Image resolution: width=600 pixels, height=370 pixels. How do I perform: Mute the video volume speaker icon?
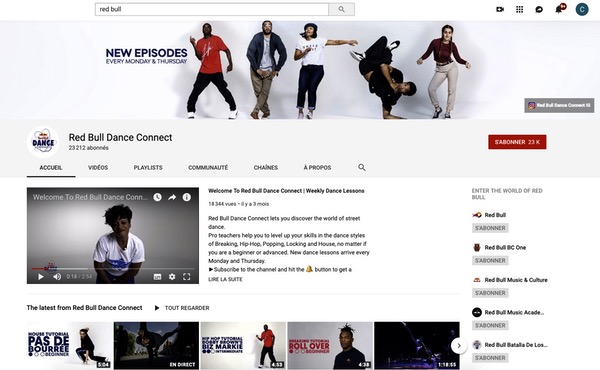click(57, 277)
